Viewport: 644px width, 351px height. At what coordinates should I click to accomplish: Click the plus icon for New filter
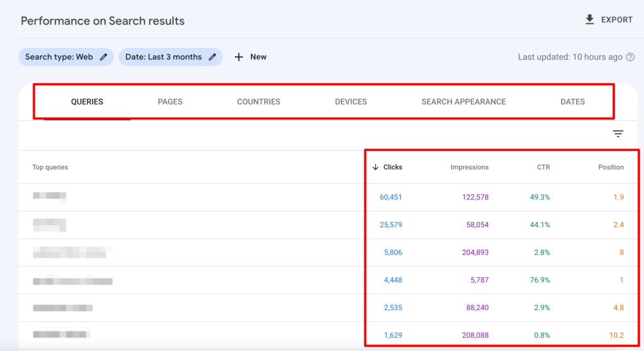(238, 57)
